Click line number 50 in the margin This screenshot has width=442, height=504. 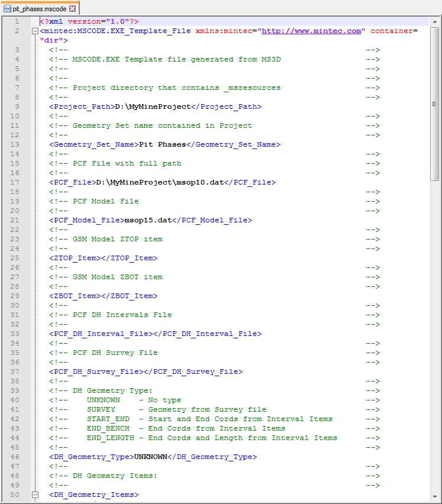click(15, 495)
